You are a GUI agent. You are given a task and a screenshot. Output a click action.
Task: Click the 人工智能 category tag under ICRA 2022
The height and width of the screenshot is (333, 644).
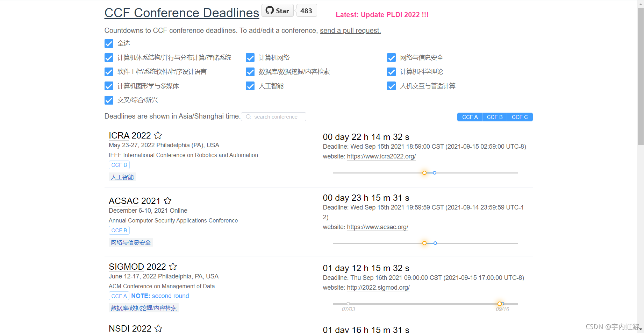tap(122, 177)
